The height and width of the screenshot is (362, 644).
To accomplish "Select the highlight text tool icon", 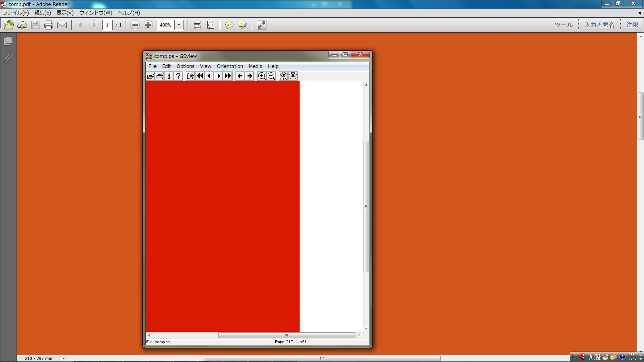I will click(242, 25).
